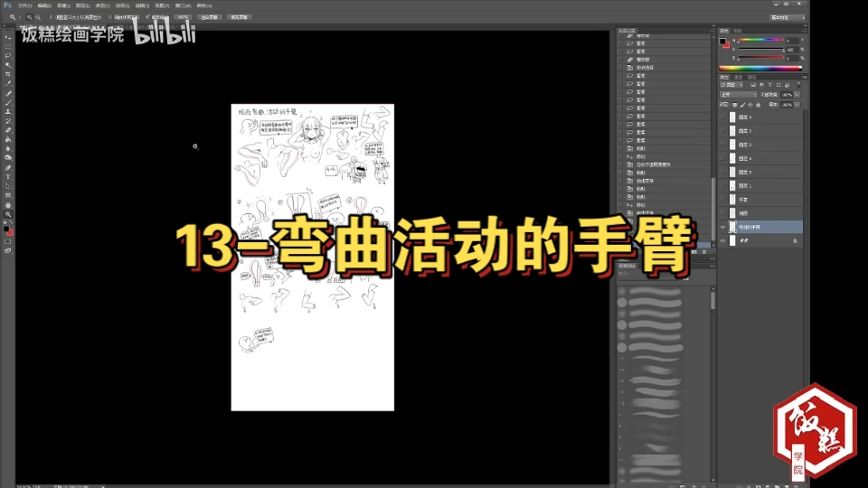Click zoom-out mode icon in options bar
Viewport: 868px width, 488px height.
tap(38, 17)
